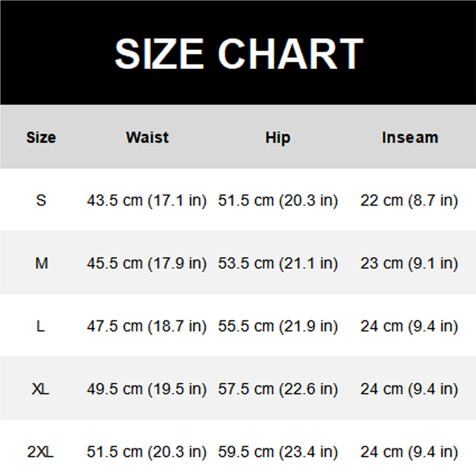The width and height of the screenshot is (476, 476).
Task: Click hip value 59.5 cm (23.4 in)
Action: pyautogui.click(x=278, y=452)
